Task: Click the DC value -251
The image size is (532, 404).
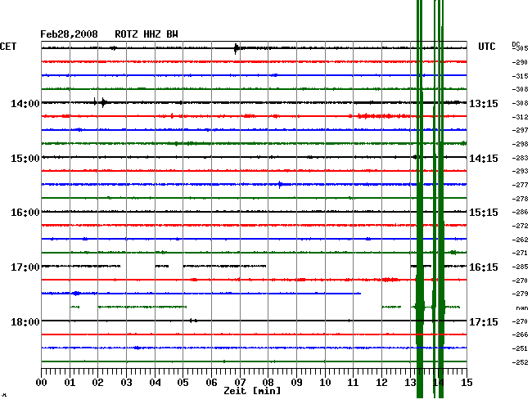Action: pos(520,348)
